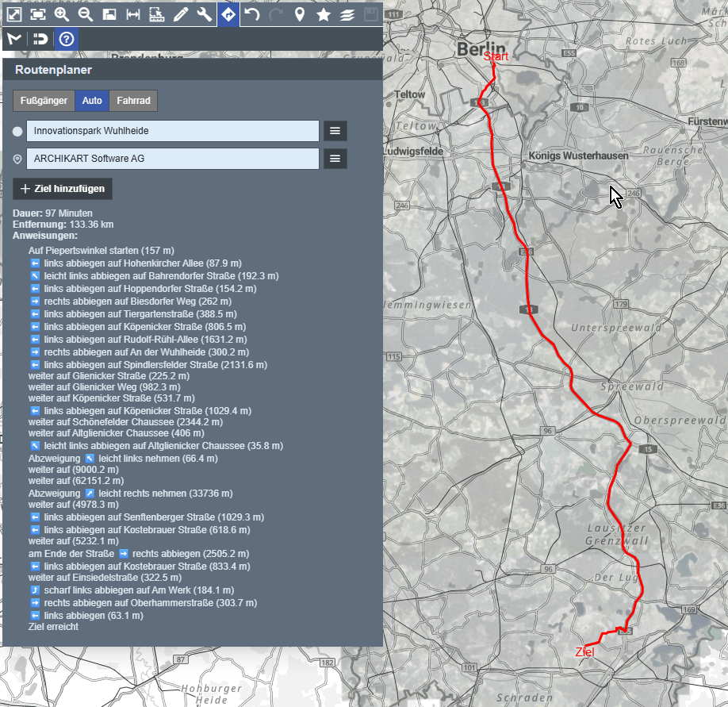Open menu beside ARCHIKART Software AG field

335,159
